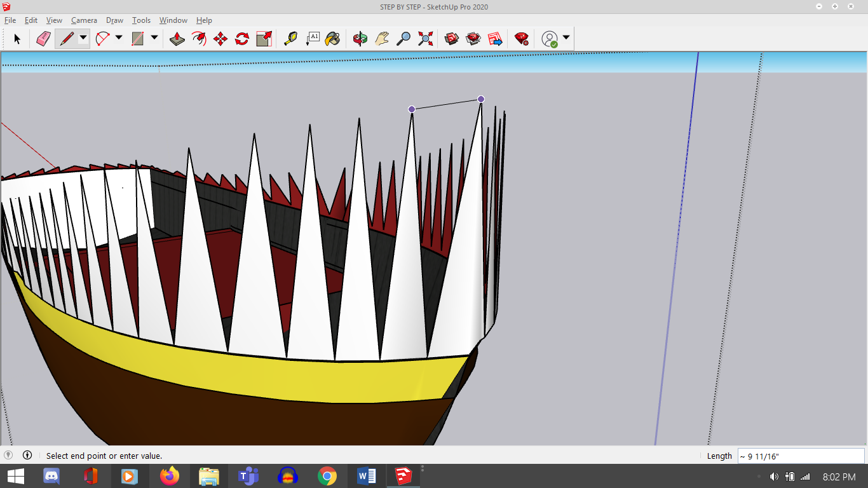This screenshot has height=488, width=868.
Task: Activate the Orbit tool
Action: (360, 39)
